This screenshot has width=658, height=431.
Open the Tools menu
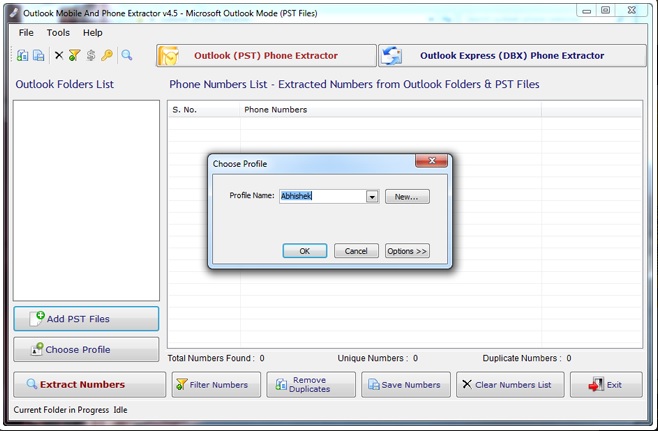tap(58, 33)
